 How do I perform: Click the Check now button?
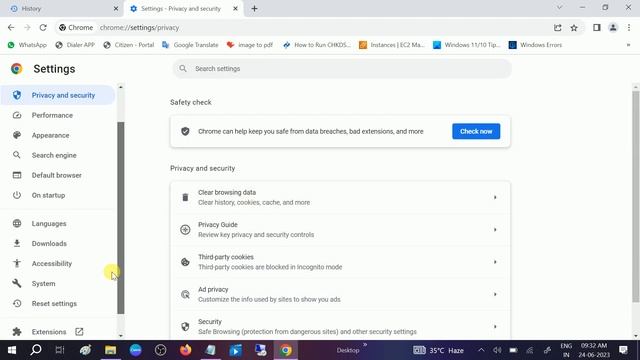[x=476, y=131]
